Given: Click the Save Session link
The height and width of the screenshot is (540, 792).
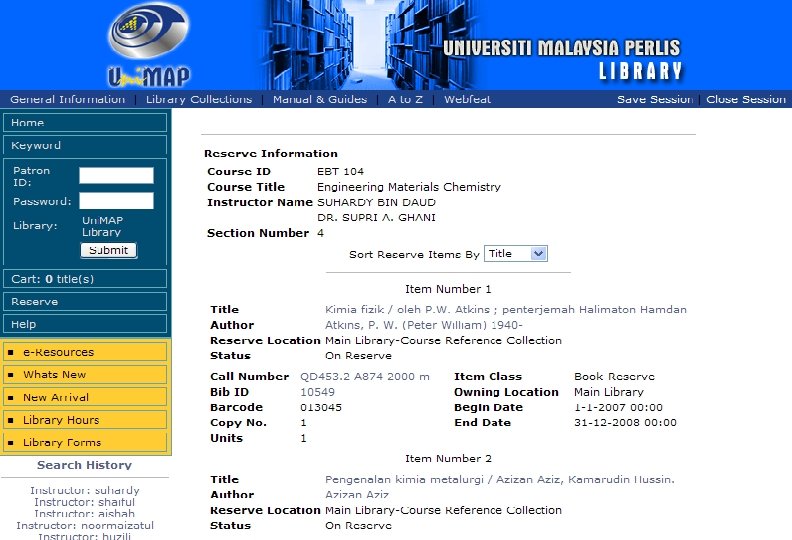Looking at the screenshot, I should click(x=655, y=99).
